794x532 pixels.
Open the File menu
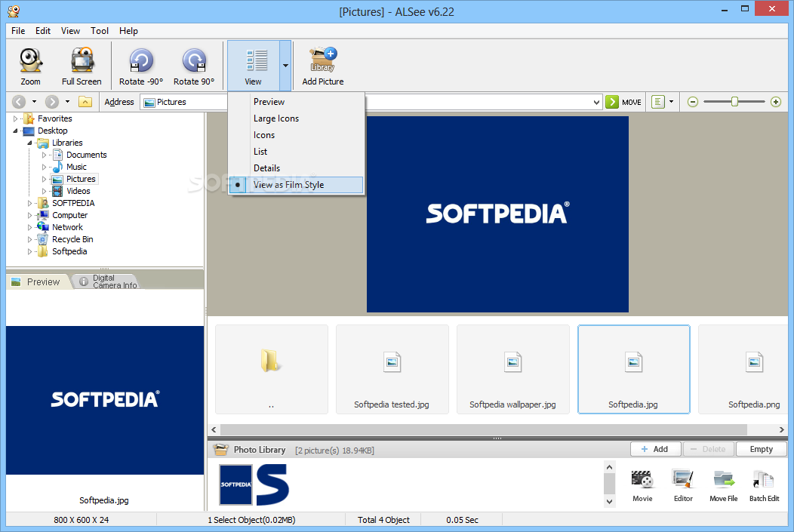(18, 31)
